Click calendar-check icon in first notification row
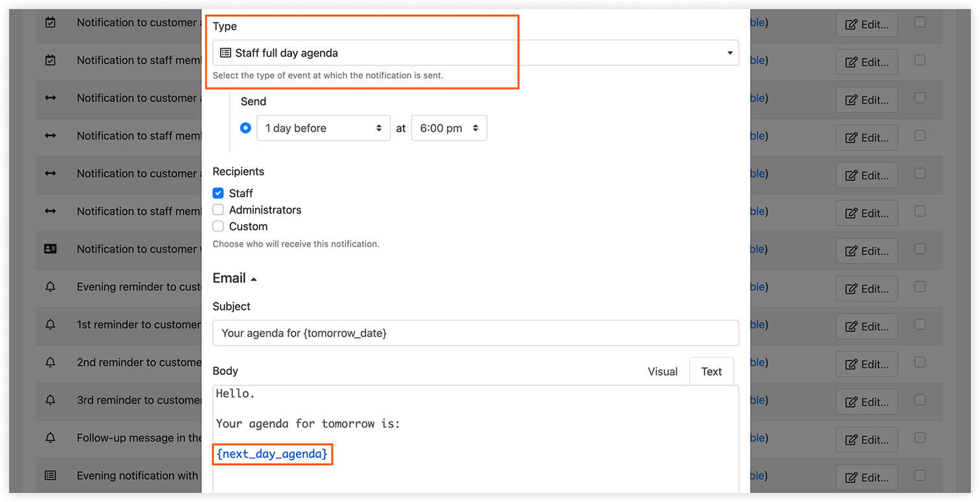 tap(51, 22)
